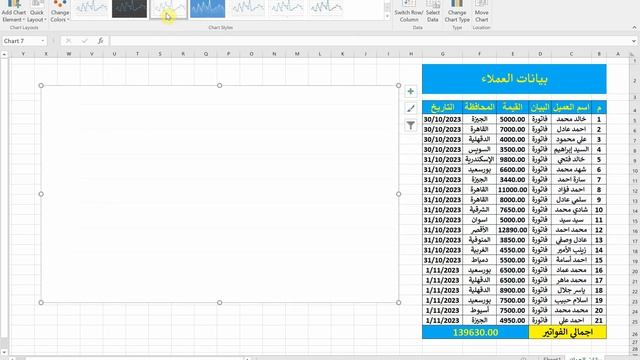The height and width of the screenshot is (360, 640).
Task: Open the Select Data dialog
Action: click(x=433, y=11)
